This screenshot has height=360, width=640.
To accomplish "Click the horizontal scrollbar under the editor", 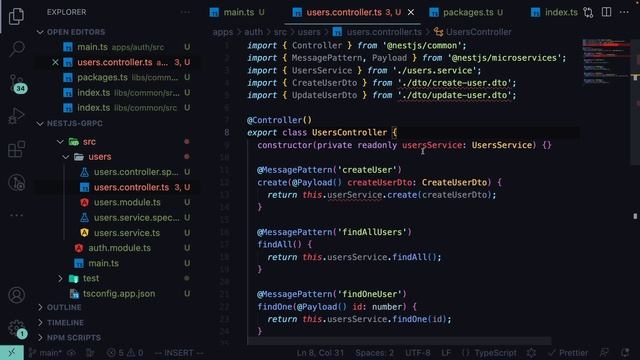I will click(399, 341).
